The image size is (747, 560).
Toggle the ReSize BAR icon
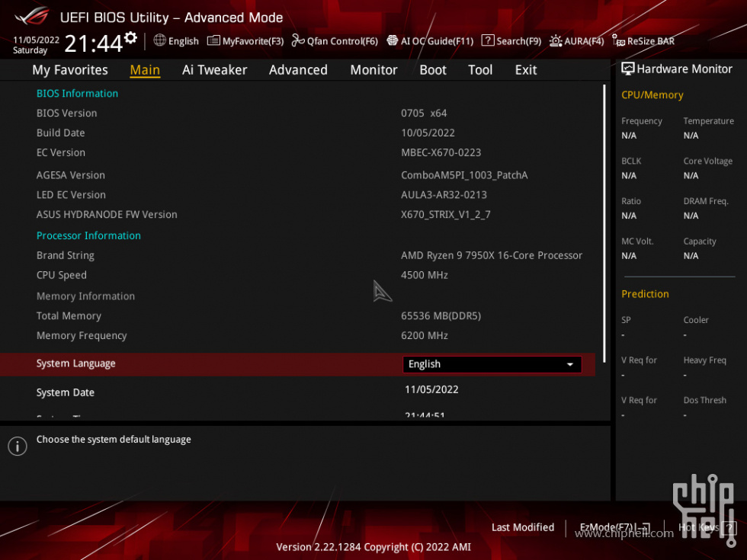coord(618,40)
